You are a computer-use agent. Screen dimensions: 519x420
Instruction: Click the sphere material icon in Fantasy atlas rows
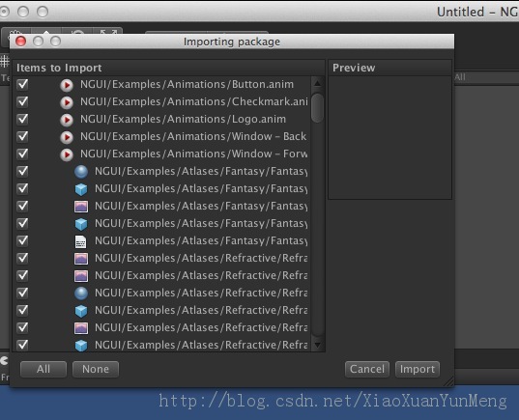pos(81,172)
